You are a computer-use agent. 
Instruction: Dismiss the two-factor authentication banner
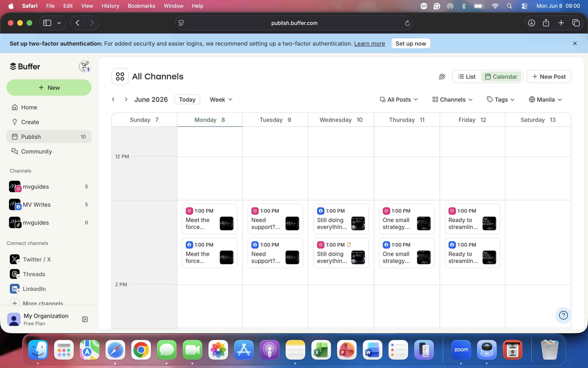[x=575, y=43]
